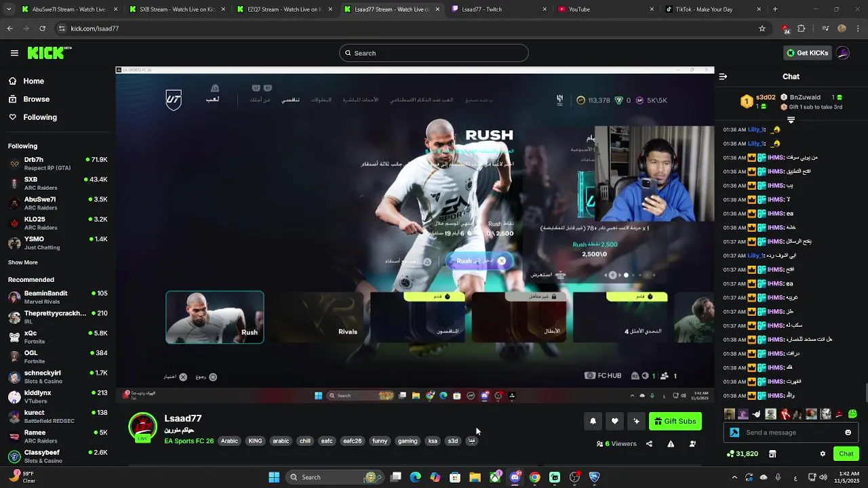The width and height of the screenshot is (868, 488).
Task: Switch to the TikTok browser tab
Action: [x=713, y=9]
